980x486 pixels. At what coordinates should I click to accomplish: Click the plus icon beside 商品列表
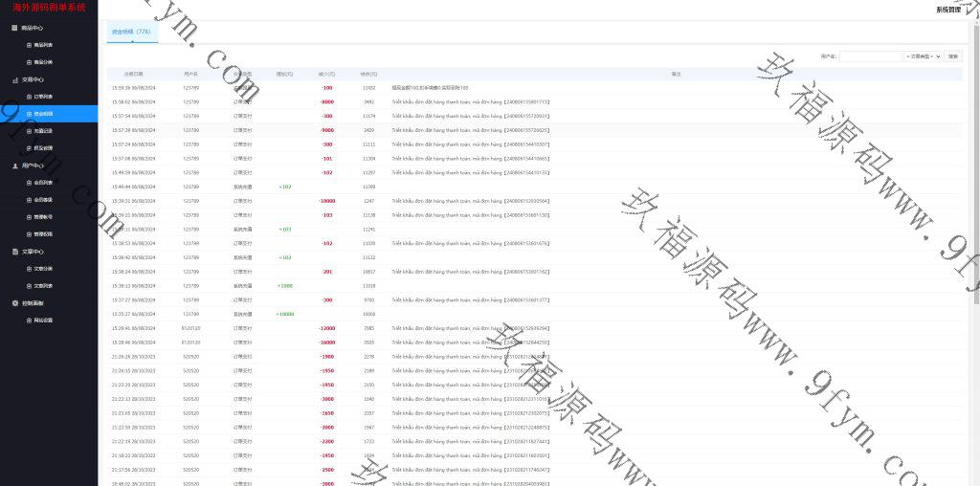pyautogui.click(x=29, y=45)
